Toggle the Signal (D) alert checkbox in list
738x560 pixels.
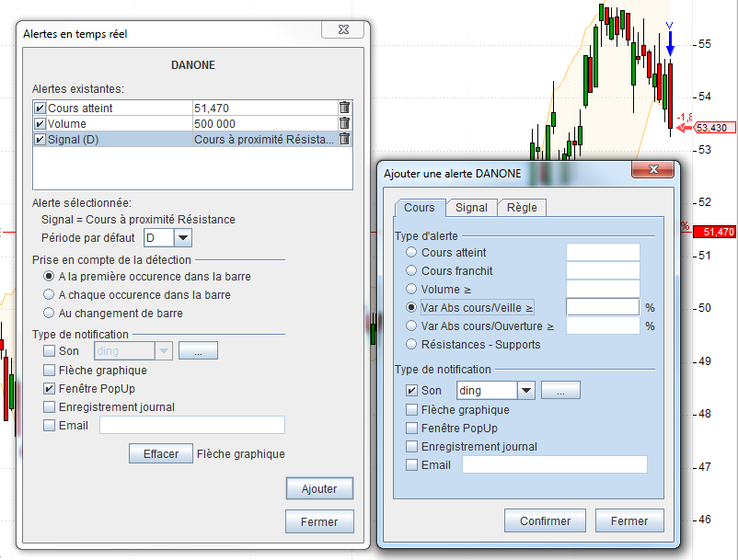(x=40, y=139)
